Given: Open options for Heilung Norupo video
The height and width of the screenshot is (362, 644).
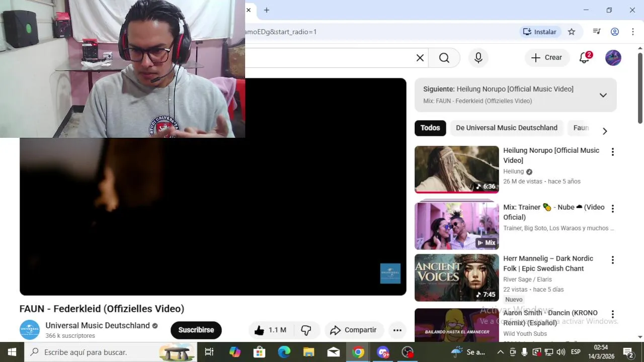Looking at the screenshot, I should [612, 152].
